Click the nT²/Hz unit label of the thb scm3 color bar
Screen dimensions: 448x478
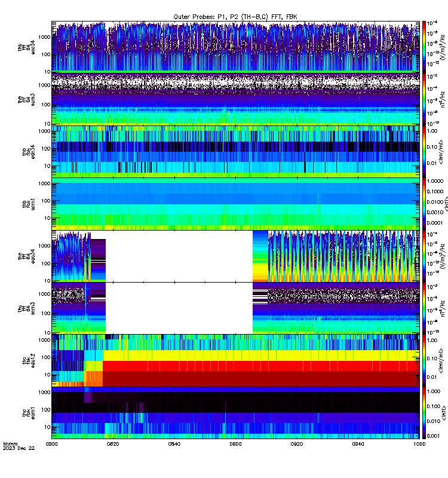(443, 99)
